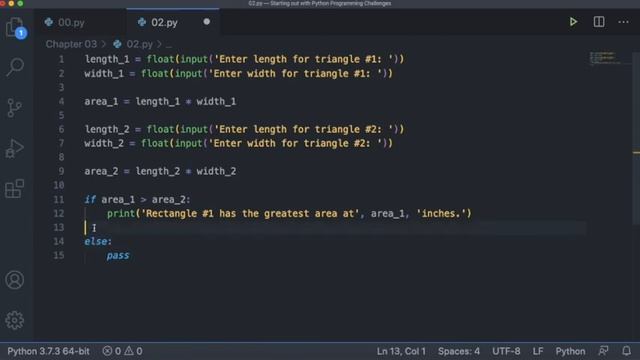Open the Manage gear settings icon

[x=15, y=320]
